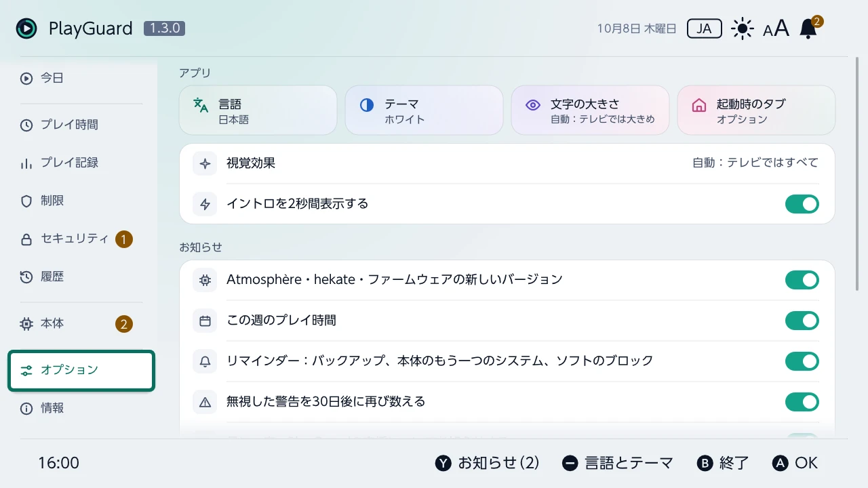
Task: Open プレイ記録 sidebar item
Action: click(x=81, y=163)
